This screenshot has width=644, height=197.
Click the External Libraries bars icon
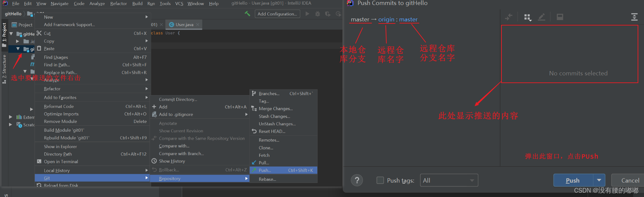[19, 117]
